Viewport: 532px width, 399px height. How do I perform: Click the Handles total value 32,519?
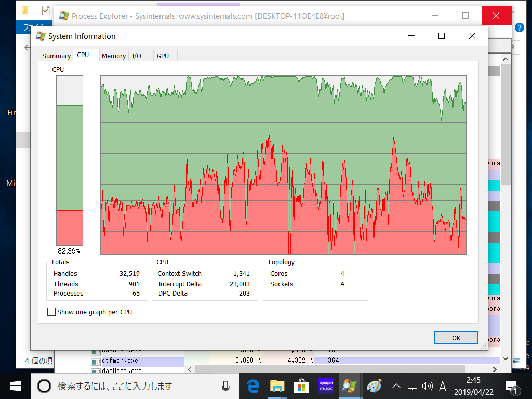click(129, 273)
